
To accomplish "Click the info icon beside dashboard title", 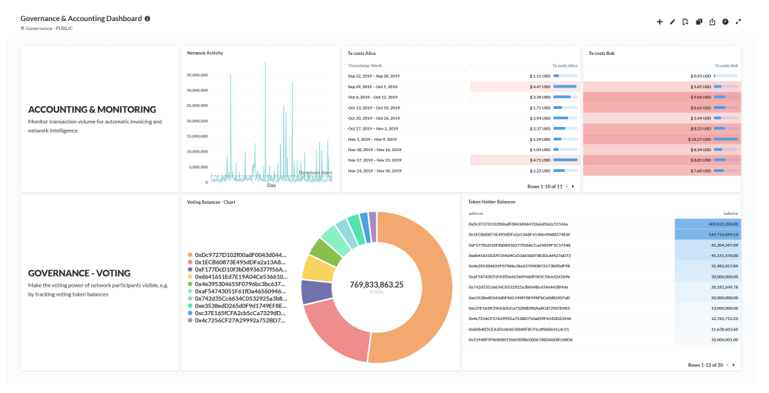I will (x=147, y=19).
